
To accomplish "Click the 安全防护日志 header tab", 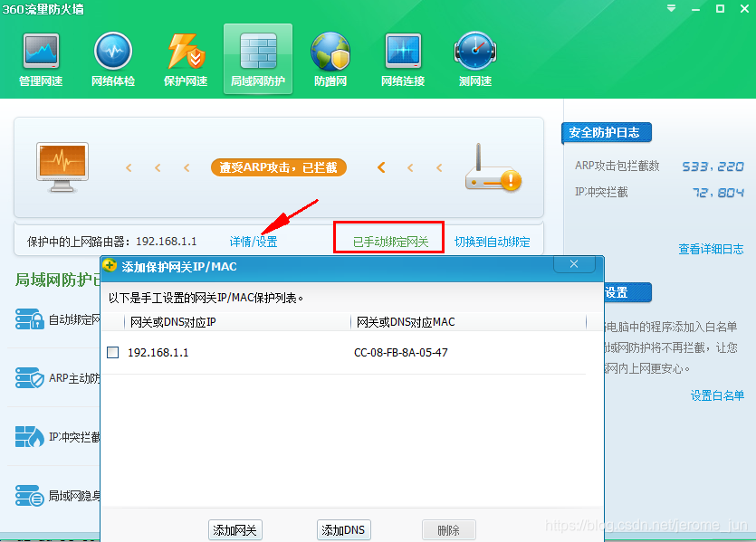I will [x=607, y=132].
